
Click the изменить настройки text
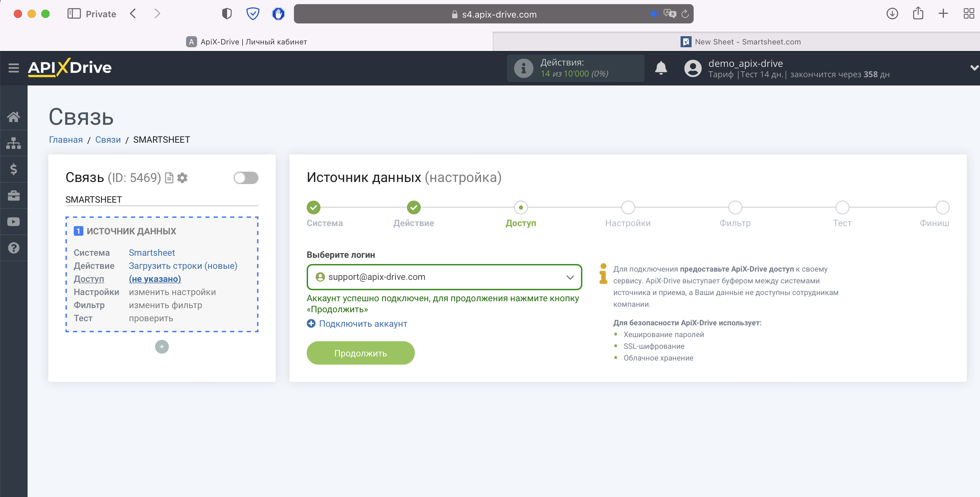point(172,292)
